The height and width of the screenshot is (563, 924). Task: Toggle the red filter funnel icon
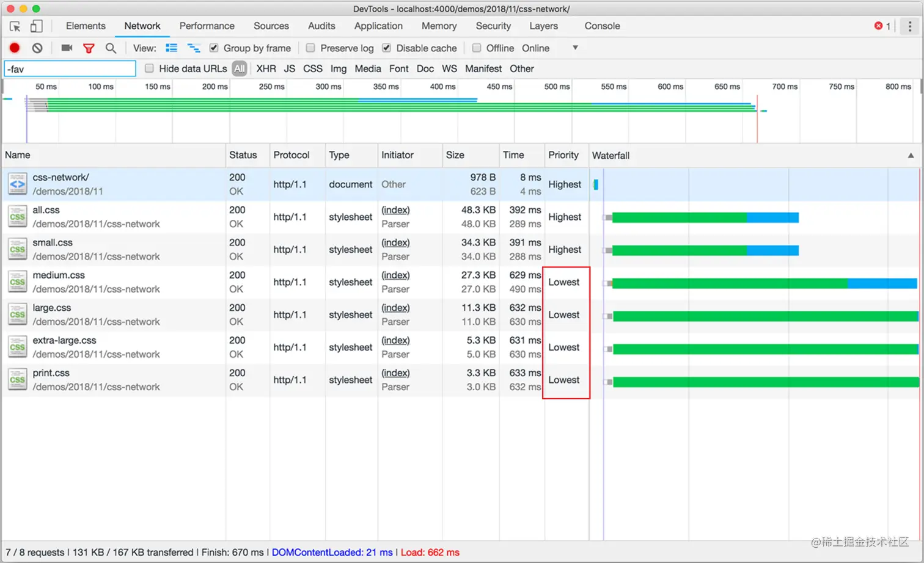point(89,48)
